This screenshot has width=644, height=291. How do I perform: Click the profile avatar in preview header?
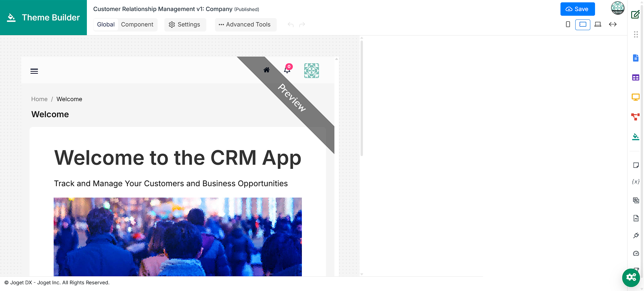[x=312, y=71]
